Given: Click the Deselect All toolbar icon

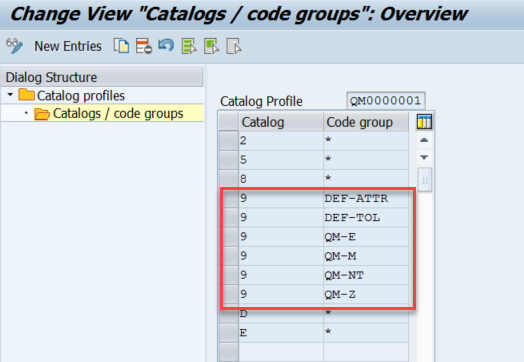Looking at the screenshot, I should point(234,46).
